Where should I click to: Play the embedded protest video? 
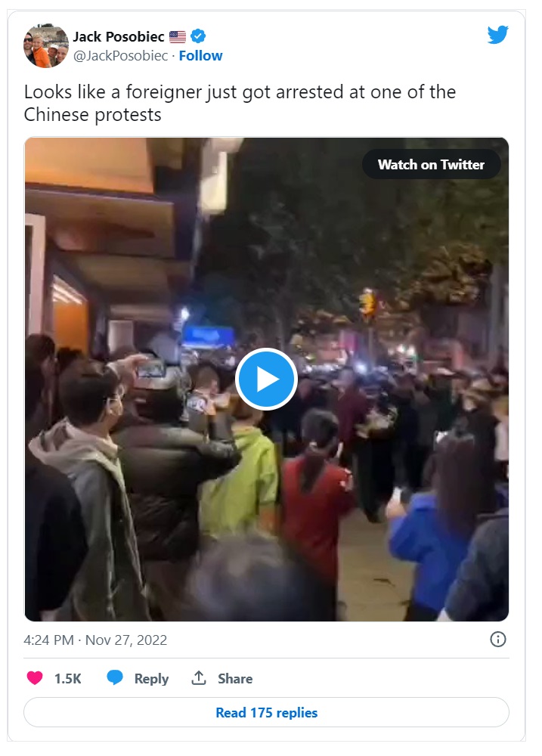[x=266, y=379]
